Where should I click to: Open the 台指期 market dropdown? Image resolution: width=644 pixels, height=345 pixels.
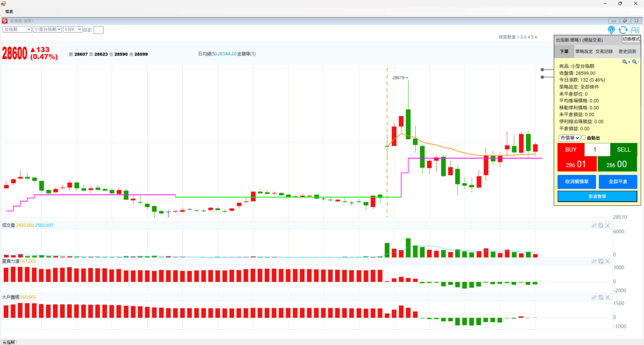coord(17,30)
